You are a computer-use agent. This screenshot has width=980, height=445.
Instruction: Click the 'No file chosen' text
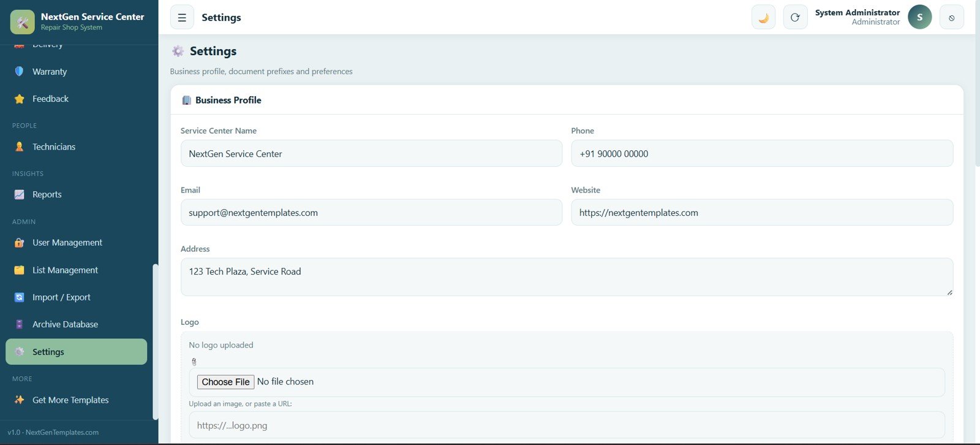(285, 382)
